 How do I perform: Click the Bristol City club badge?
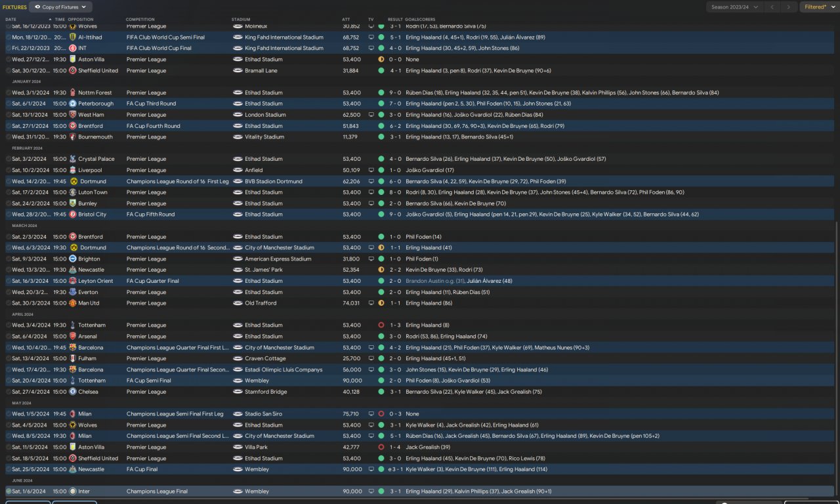pyautogui.click(x=73, y=215)
